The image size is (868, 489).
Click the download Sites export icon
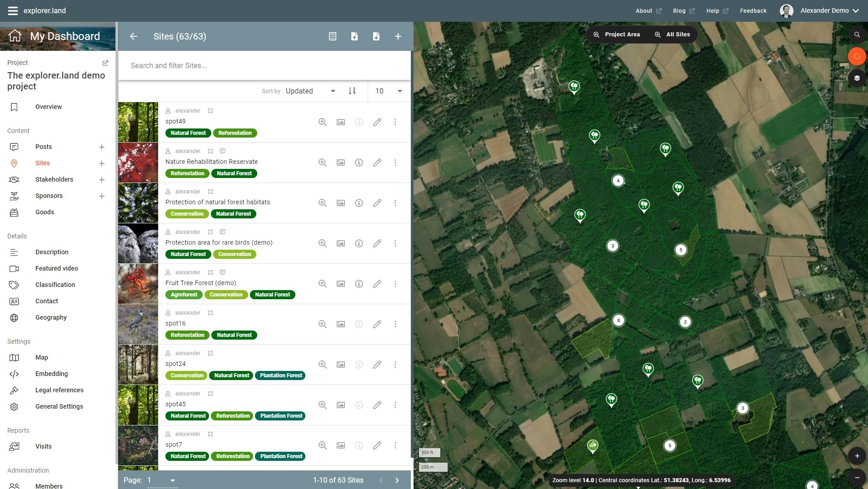pyautogui.click(x=376, y=36)
